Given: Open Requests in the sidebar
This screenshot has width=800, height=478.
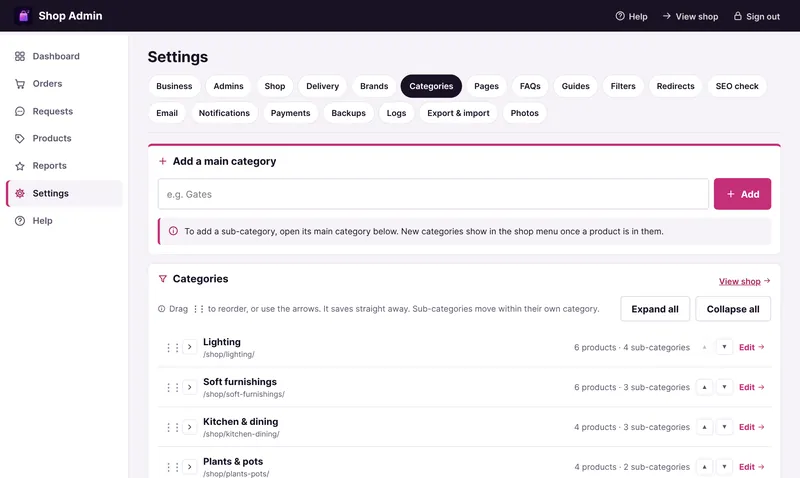Looking at the screenshot, I should [64, 111].
